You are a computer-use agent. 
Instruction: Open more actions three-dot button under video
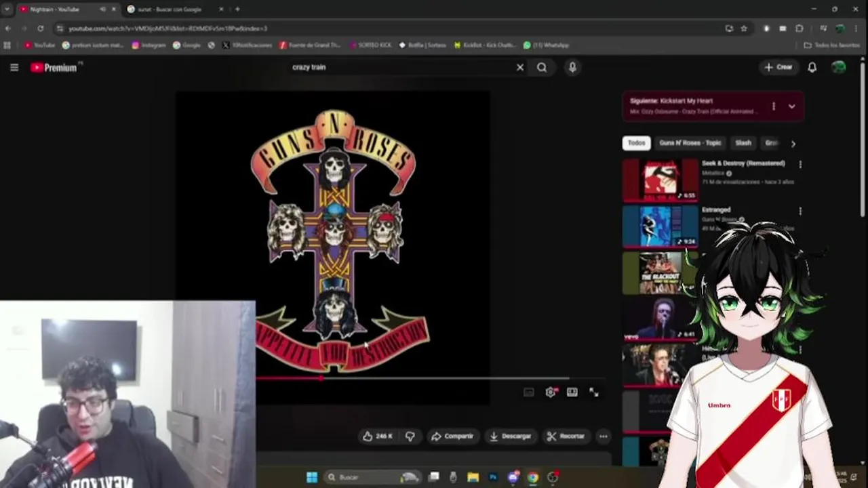tap(603, 436)
